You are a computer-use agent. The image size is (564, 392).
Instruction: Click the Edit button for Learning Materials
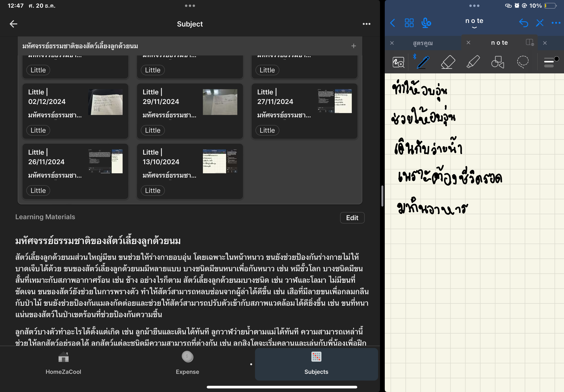[x=352, y=218]
